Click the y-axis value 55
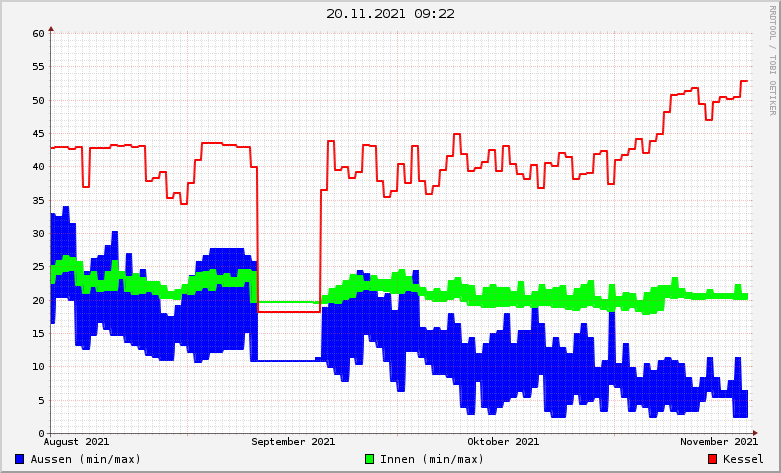The height and width of the screenshot is (473, 781). tap(38, 67)
